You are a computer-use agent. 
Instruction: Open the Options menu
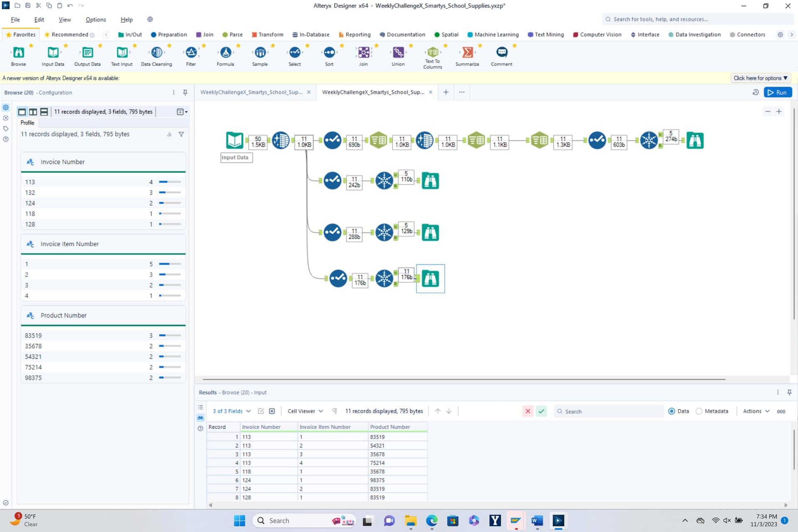[96, 20]
